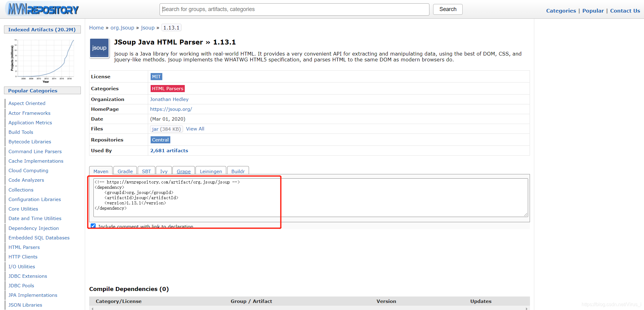Open the Jonathan Hedley organization link
The width and height of the screenshot is (644, 310).
pos(169,99)
